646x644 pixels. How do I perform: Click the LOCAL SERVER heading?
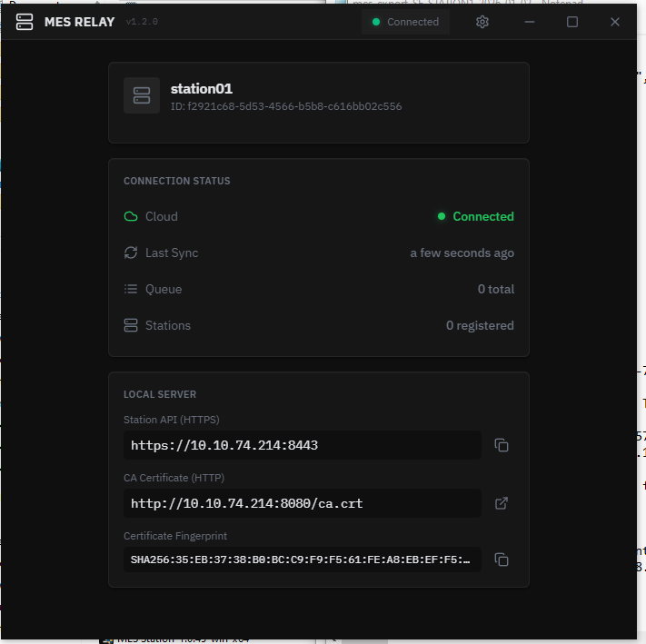tap(160, 394)
